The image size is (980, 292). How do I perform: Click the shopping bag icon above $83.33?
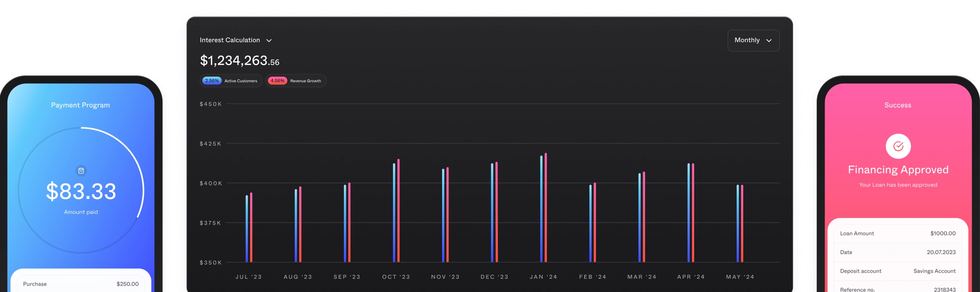[81, 171]
